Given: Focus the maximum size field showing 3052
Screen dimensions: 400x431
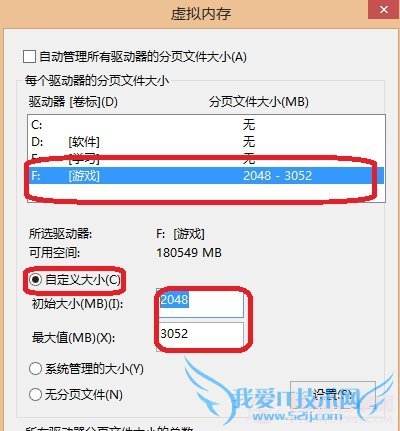Looking at the screenshot, I should [x=201, y=335].
